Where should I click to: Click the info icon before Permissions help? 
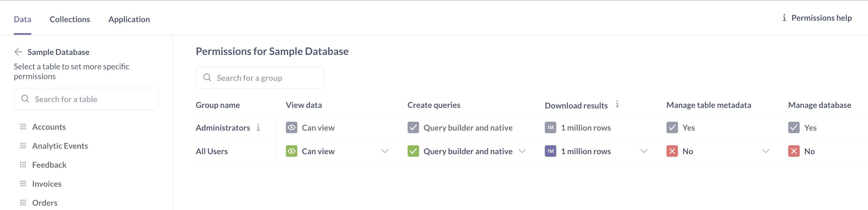click(784, 18)
